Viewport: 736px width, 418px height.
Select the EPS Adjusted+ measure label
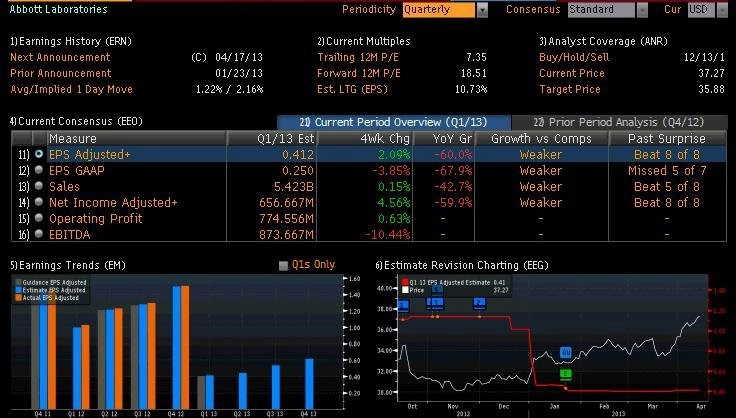point(90,154)
